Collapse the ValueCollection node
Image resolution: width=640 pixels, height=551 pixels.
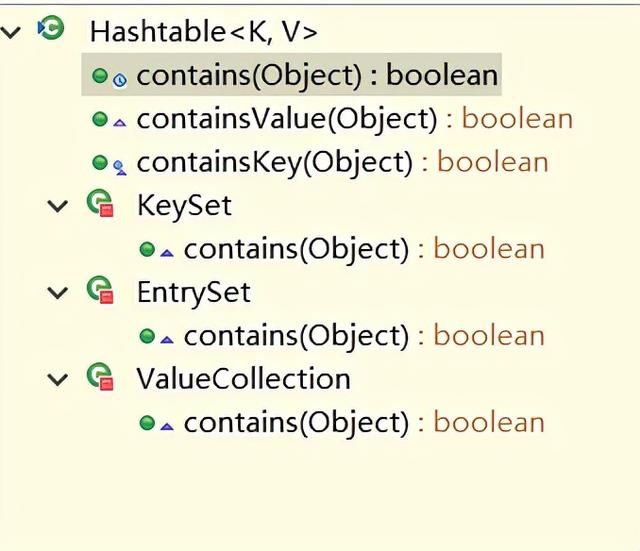[x=58, y=379]
